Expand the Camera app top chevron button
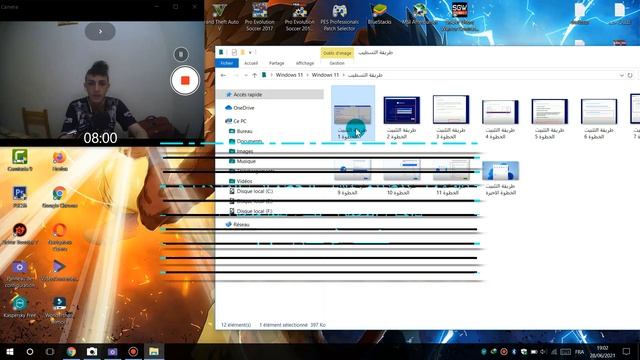Image resolution: width=640 pixels, height=360 pixels. [x=100, y=31]
